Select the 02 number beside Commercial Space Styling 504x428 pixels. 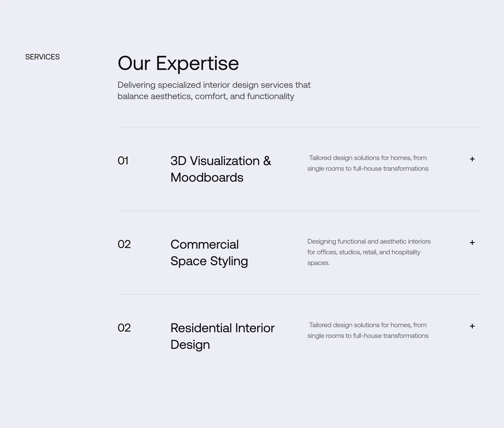point(124,244)
